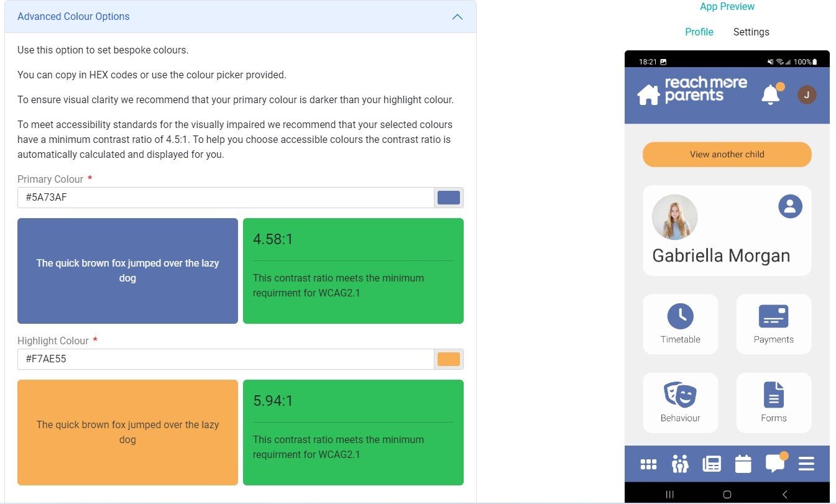Open chat messages icon in bottom bar
This screenshot has width=836, height=504.
click(x=774, y=464)
